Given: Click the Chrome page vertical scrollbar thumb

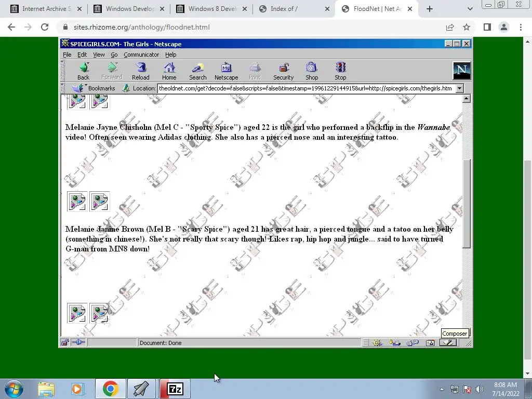Looking at the screenshot, I should click(528, 260).
